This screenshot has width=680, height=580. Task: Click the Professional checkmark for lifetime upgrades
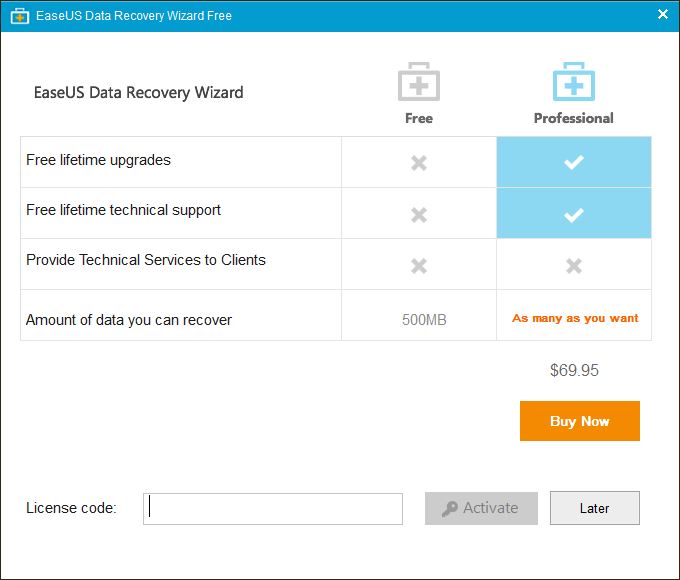tap(574, 162)
